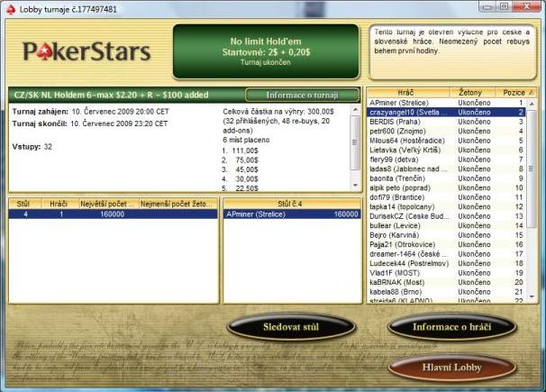Select BERDIS (Praha) player row
The height and width of the screenshot is (392, 546).
446,122
